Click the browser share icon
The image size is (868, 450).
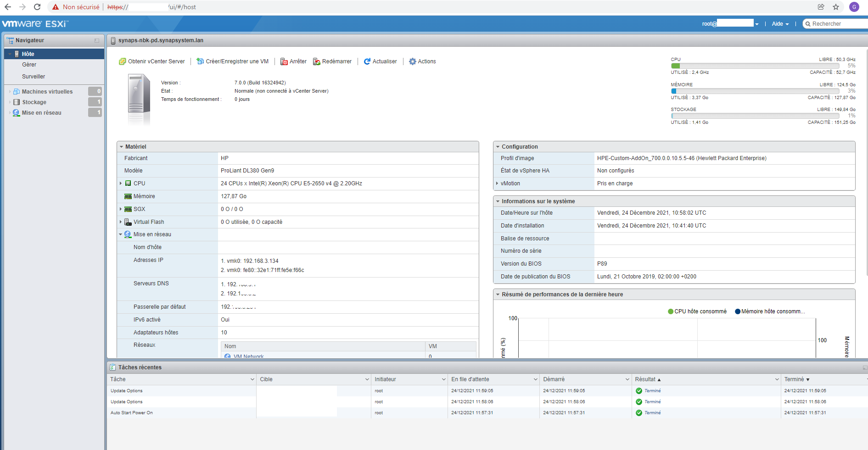821,7
